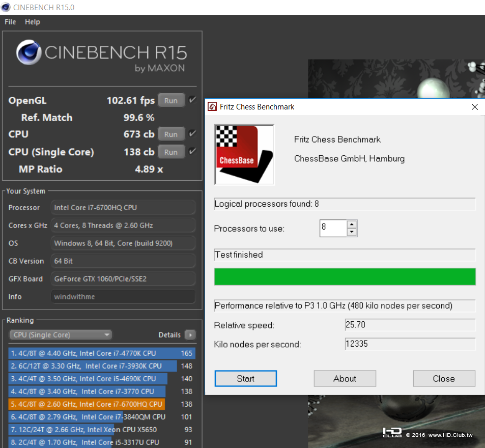Close the Fritz Chess Benchmark dialog
485x448 pixels.
click(x=474, y=107)
